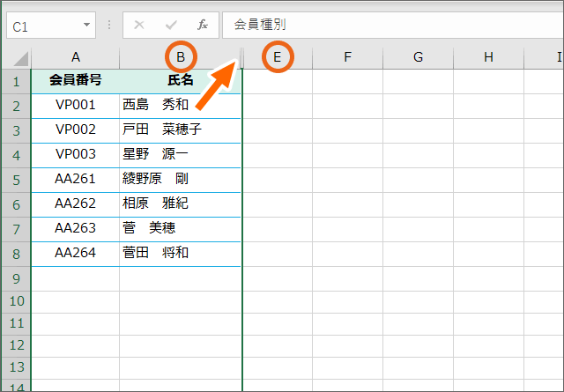
Task: Select the cell AA262
Action: [x=76, y=204]
